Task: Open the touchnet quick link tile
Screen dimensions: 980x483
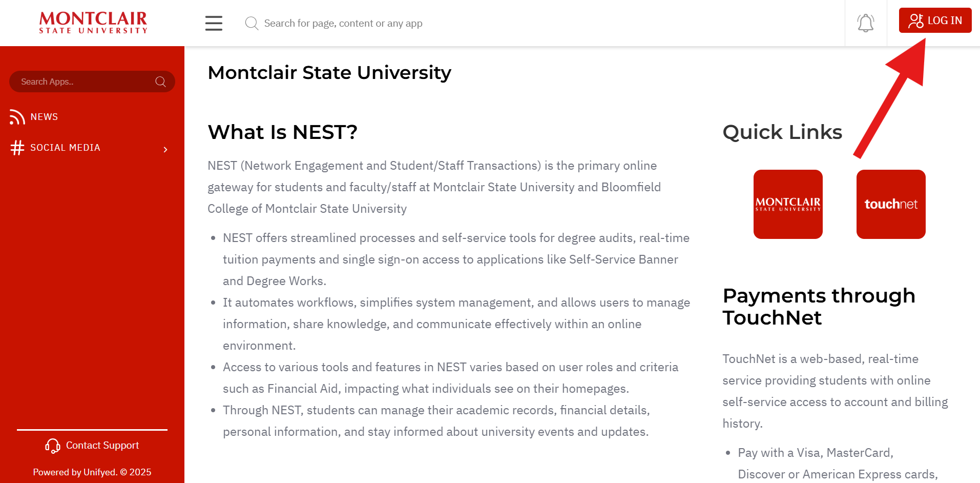Action: tap(891, 204)
